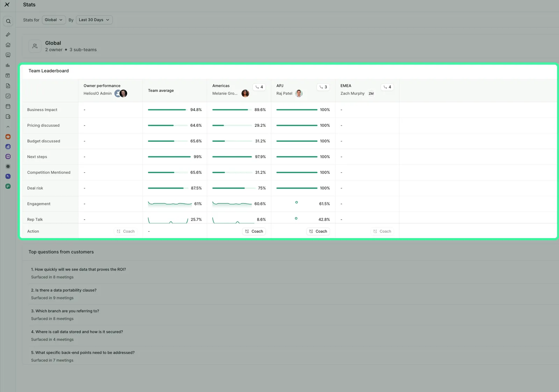This screenshot has height=392, width=559.
Task: Go to Home via the sidebar house icon
Action: pos(8,45)
